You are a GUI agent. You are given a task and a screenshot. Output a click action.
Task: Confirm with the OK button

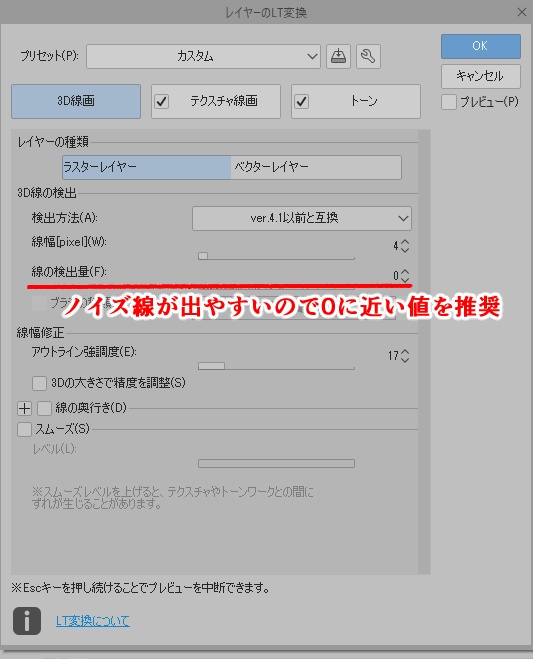point(481,46)
